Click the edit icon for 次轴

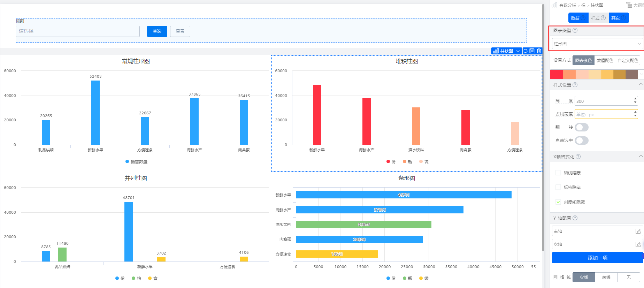(x=638, y=244)
